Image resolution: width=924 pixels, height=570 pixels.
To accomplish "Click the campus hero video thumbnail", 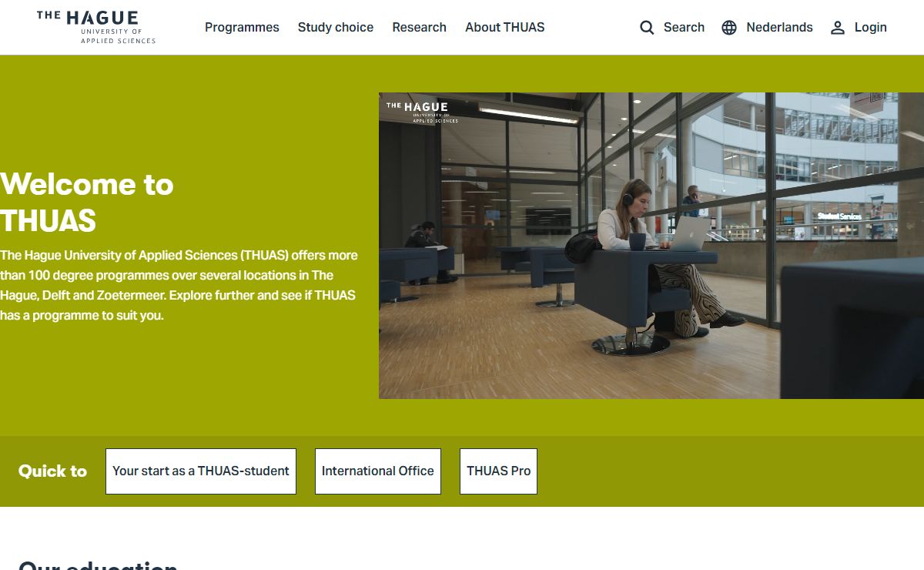I will pyautogui.click(x=651, y=246).
